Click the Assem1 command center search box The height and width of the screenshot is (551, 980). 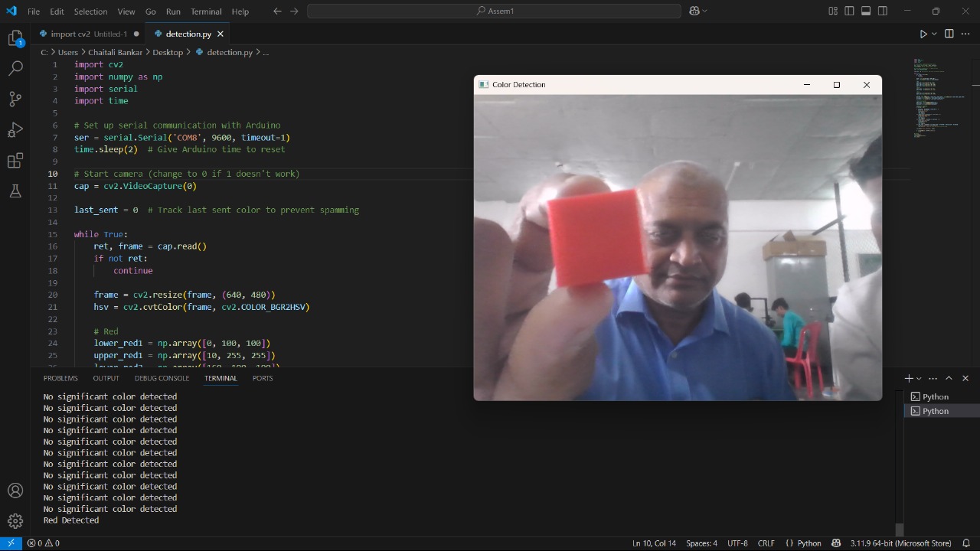[x=495, y=11]
